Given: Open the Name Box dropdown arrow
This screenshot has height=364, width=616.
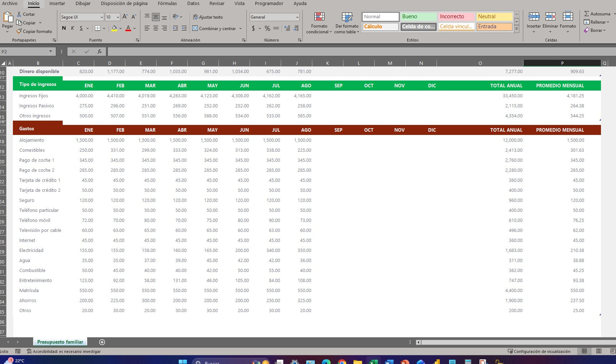Looking at the screenshot, I should [x=50, y=52].
